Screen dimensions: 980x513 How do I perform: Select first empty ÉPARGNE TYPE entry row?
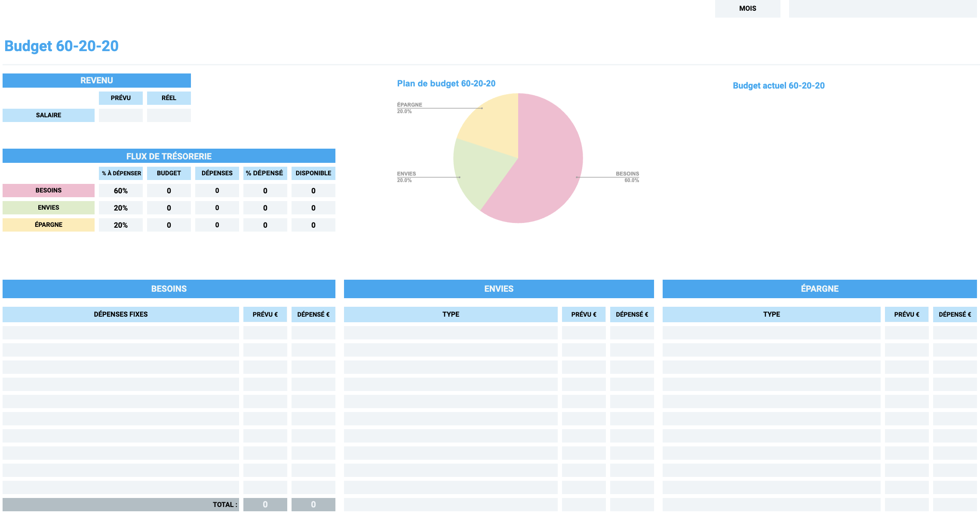tap(771, 333)
